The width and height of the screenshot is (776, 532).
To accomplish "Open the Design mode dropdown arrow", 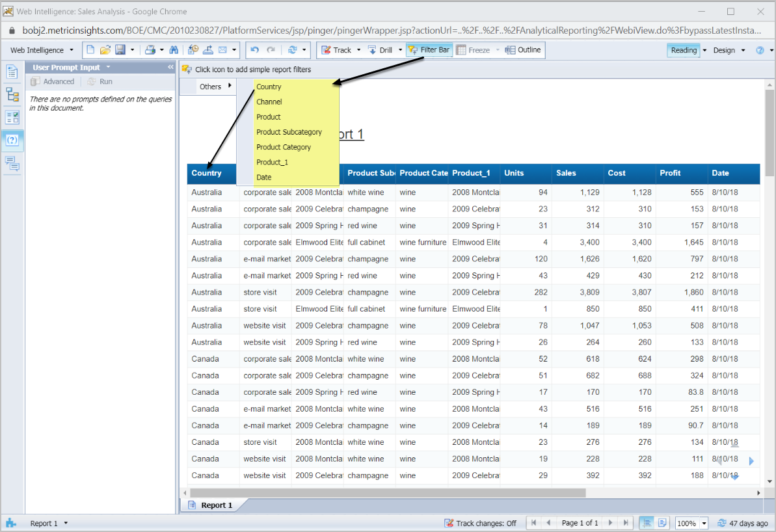I will (742, 50).
